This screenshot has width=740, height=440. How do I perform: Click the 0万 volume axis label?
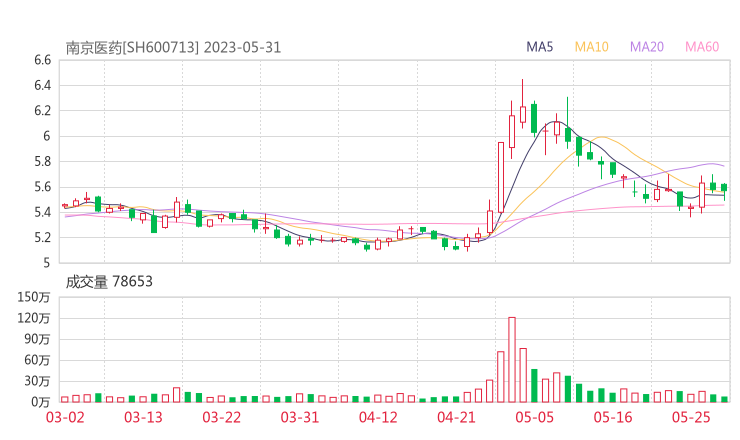tap(41, 402)
